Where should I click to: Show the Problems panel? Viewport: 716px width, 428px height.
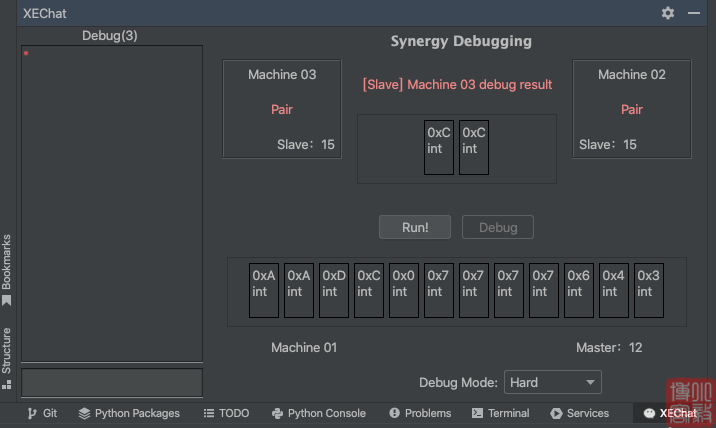[x=420, y=413]
